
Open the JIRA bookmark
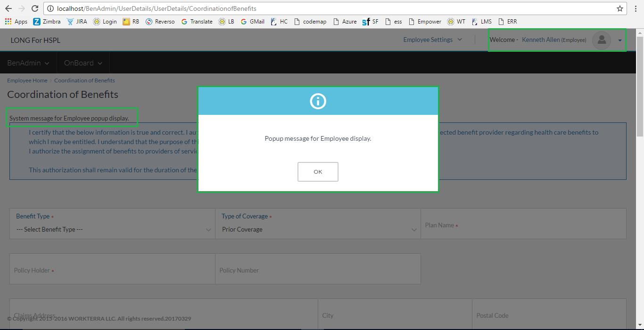click(x=77, y=22)
